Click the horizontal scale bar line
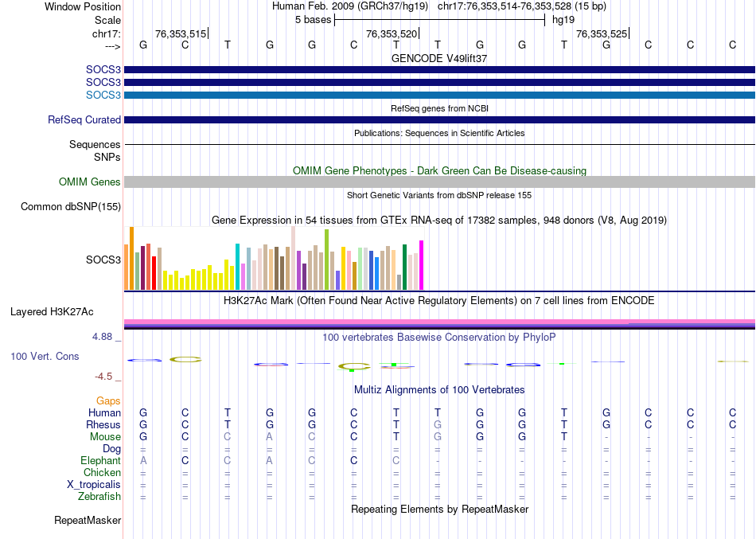Screen dimensions: 756x539 [x=439, y=20]
